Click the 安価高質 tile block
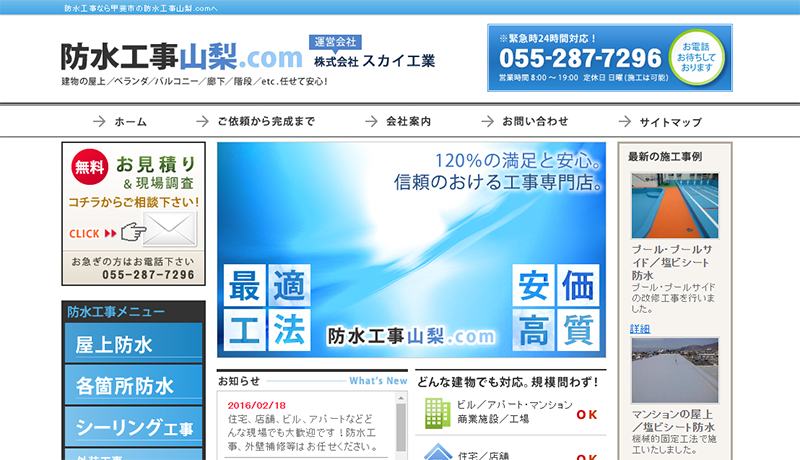 coord(556,307)
